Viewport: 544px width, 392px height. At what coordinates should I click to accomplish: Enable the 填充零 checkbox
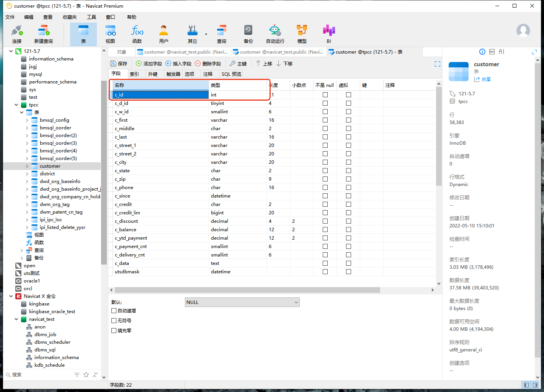pyautogui.click(x=114, y=330)
